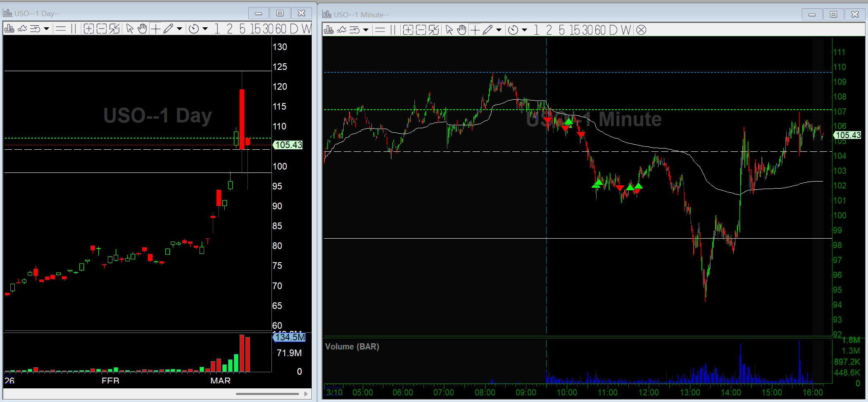Click Volume (BAR) label in Minute chart
This screenshot has width=868, height=402.
point(352,347)
